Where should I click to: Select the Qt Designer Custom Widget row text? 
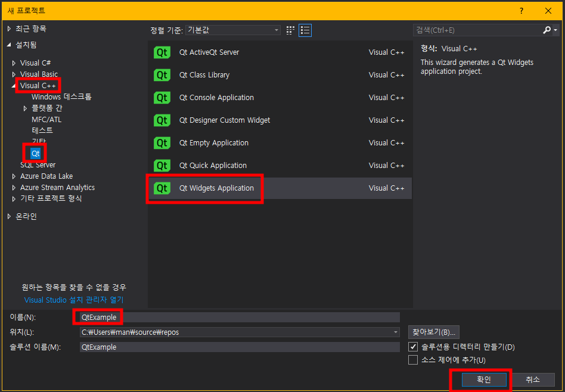point(225,120)
